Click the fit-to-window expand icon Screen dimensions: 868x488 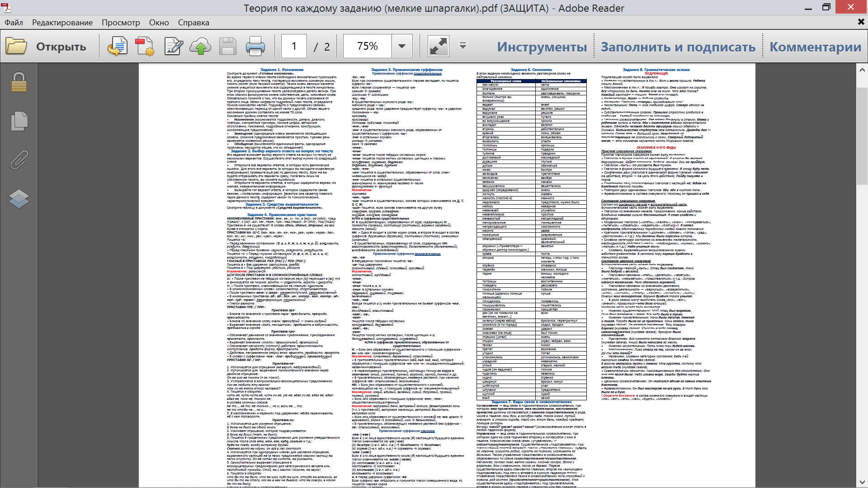[438, 46]
